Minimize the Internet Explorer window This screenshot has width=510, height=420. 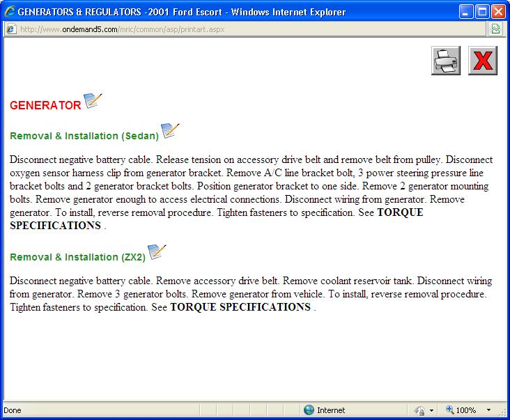click(x=466, y=12)
